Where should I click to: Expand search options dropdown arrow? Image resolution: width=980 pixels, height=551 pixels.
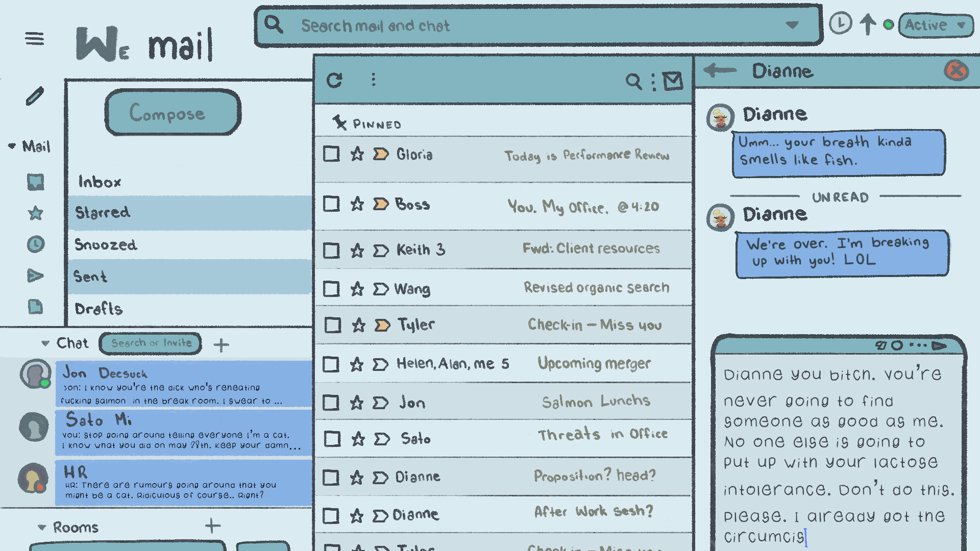(792, 24)
